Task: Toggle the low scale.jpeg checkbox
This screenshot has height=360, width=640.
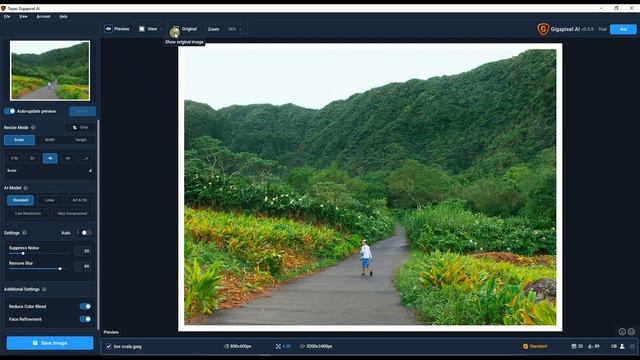Action: [x=109, y=346]
